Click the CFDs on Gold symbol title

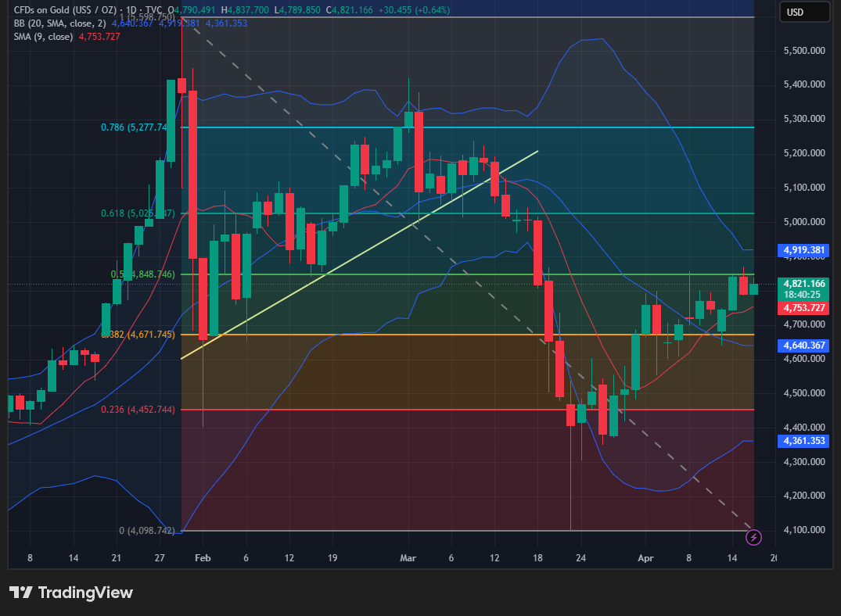click(x=70, y=10)
